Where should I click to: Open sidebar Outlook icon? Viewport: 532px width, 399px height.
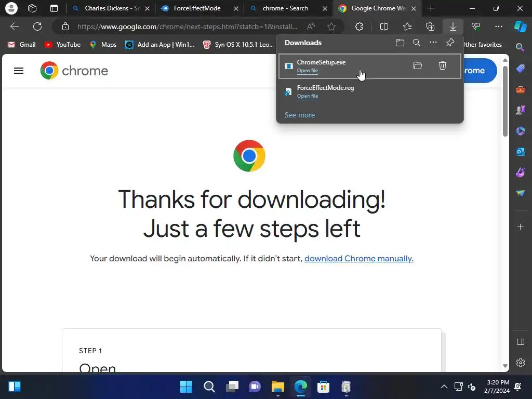coord(520,152)
